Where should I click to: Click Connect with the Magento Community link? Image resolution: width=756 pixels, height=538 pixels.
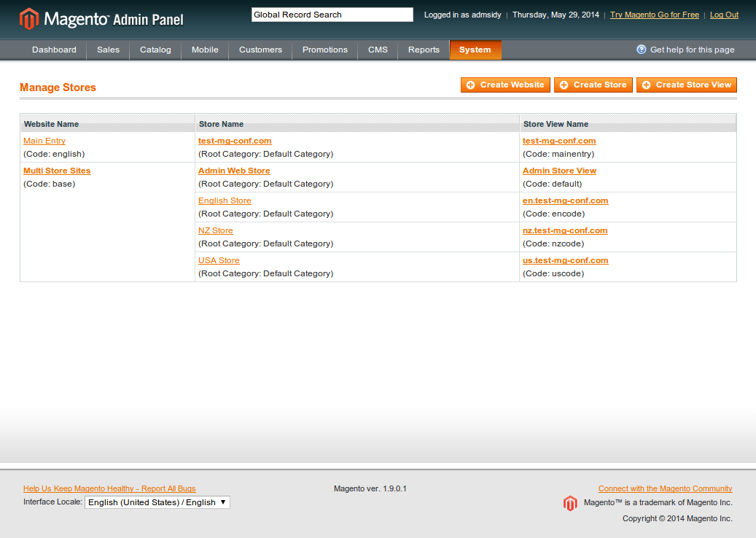coord(666,488)
